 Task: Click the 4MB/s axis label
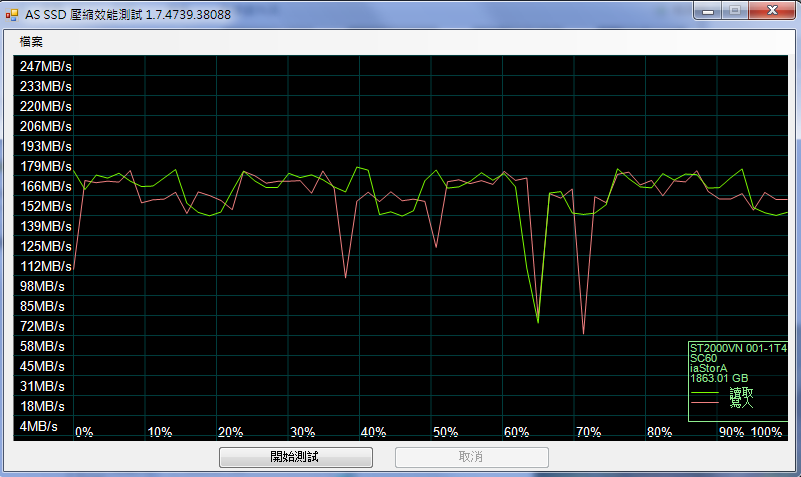38,426
